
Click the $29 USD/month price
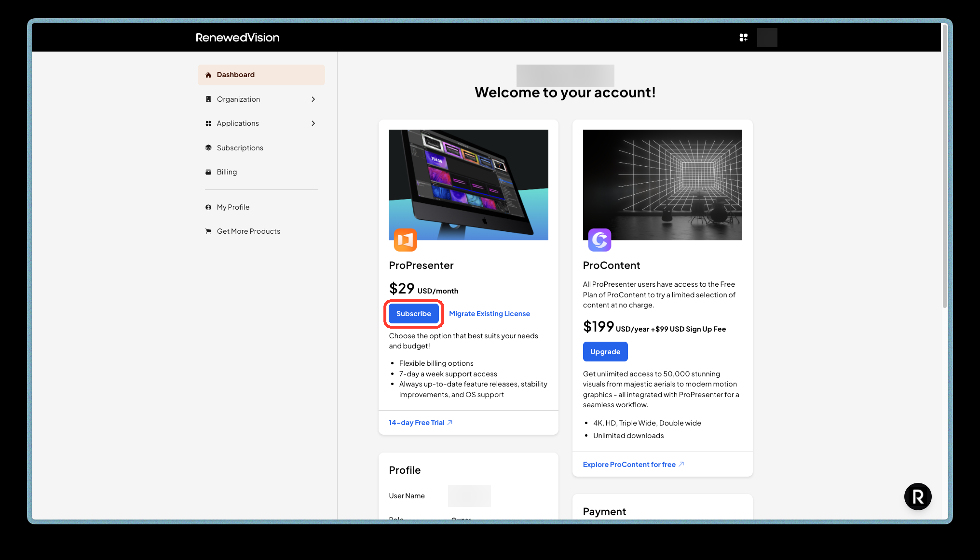423,289
